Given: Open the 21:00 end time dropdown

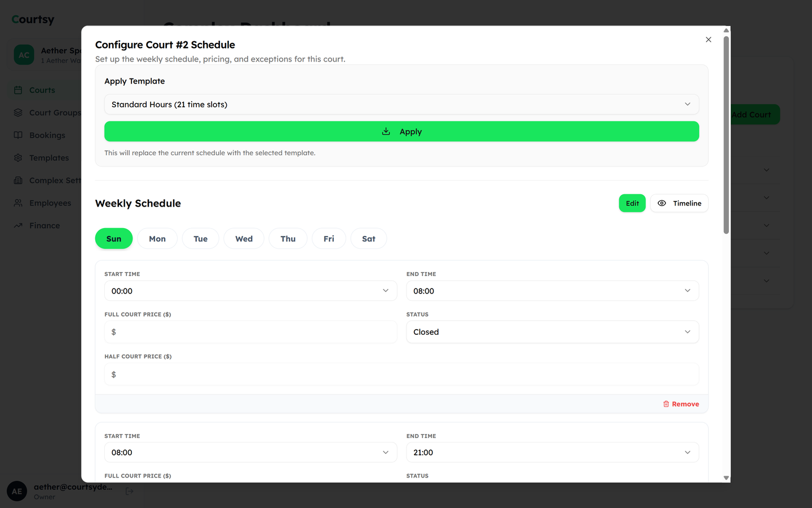Looking at the screenshot, I should click(x=553, y=452).
